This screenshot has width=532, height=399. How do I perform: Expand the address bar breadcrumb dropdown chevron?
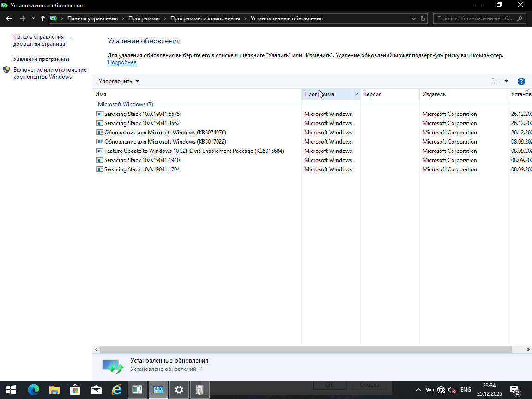click(414, 18)
